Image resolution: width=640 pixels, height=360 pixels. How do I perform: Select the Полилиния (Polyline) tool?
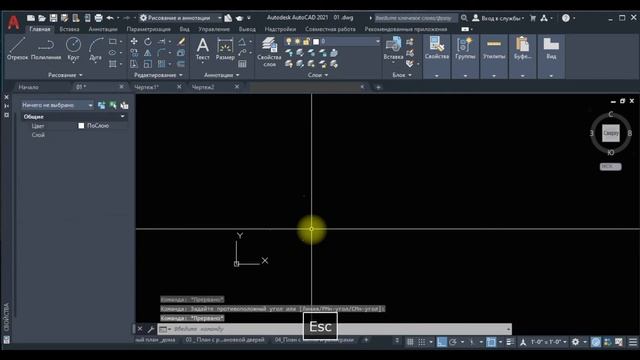tap(46, 49)
